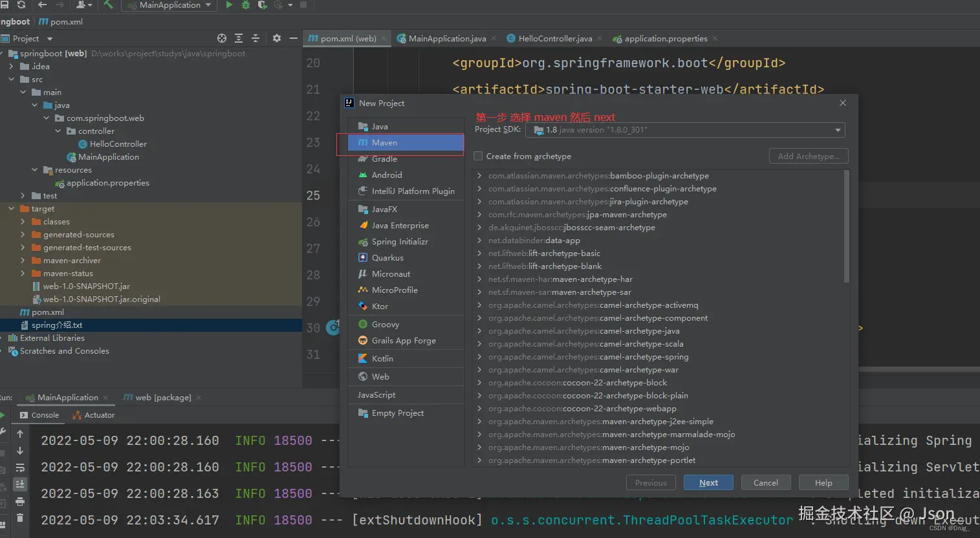Image resolution: width=980 pixels, height=538 pixels.
Task: Click the Back navigation arrow in the toolbar
Action: coord(43,5)
